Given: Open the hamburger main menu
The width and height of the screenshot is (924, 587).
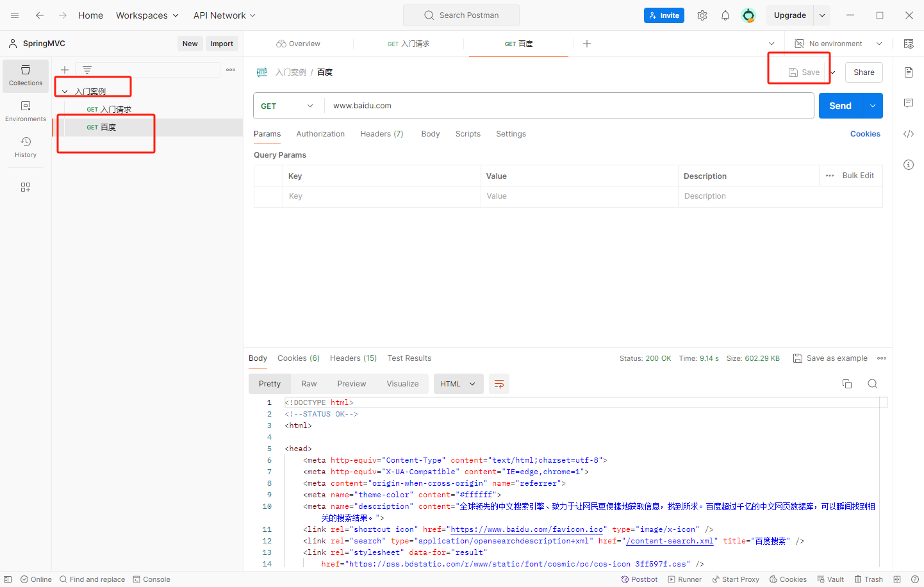Looking at the screenshot, I should click(x=15, y=15).
